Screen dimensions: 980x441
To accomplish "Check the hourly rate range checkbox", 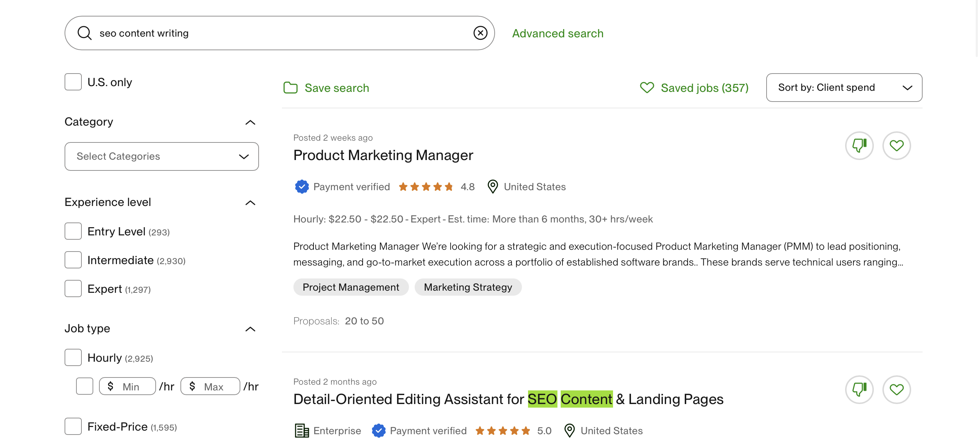I will point(84,386).
